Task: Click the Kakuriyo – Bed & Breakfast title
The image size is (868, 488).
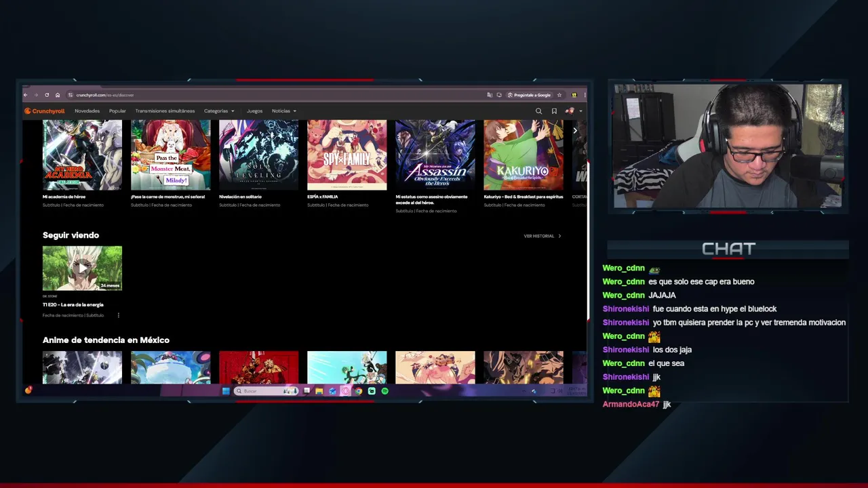Action: point(523,197)
